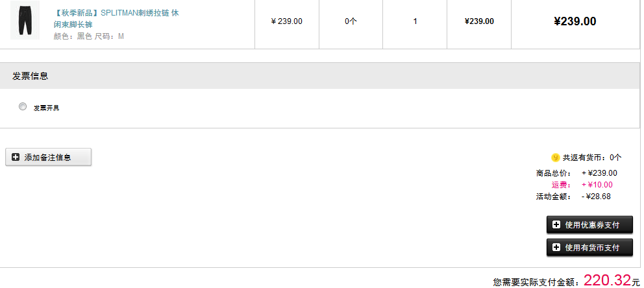
Task: Click plus icon on 使用优惠券支付
Action: pyautogui.click(x=556, y=224)
